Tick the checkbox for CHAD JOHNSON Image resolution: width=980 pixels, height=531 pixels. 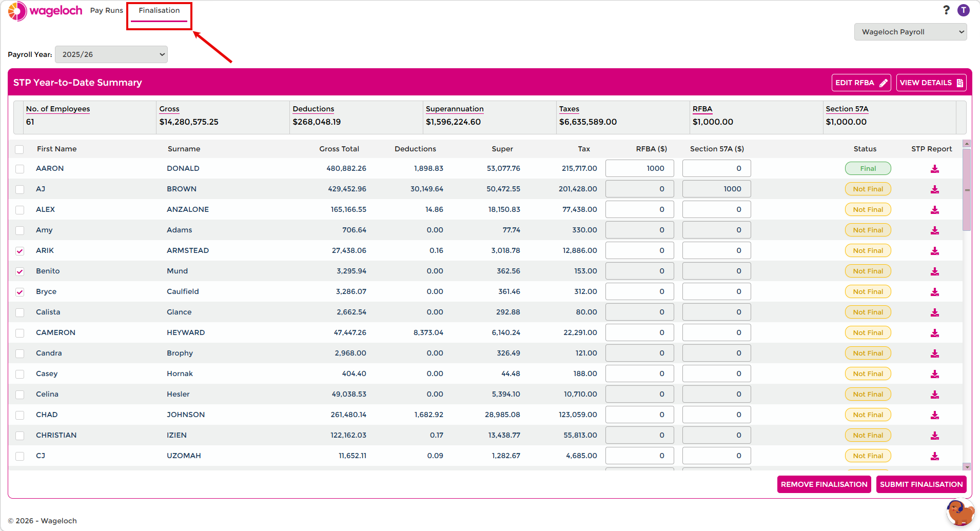pyautogui.click(x=19, y=415)
